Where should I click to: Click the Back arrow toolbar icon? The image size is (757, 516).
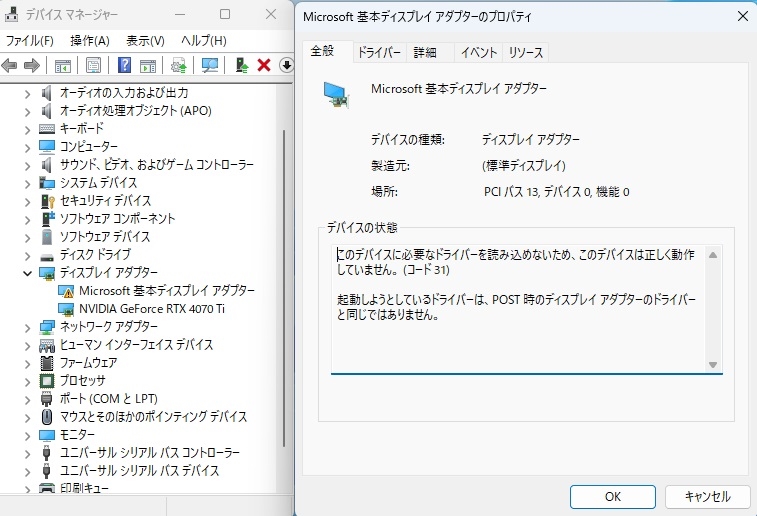pyautogui.click(x=10, y=65)
